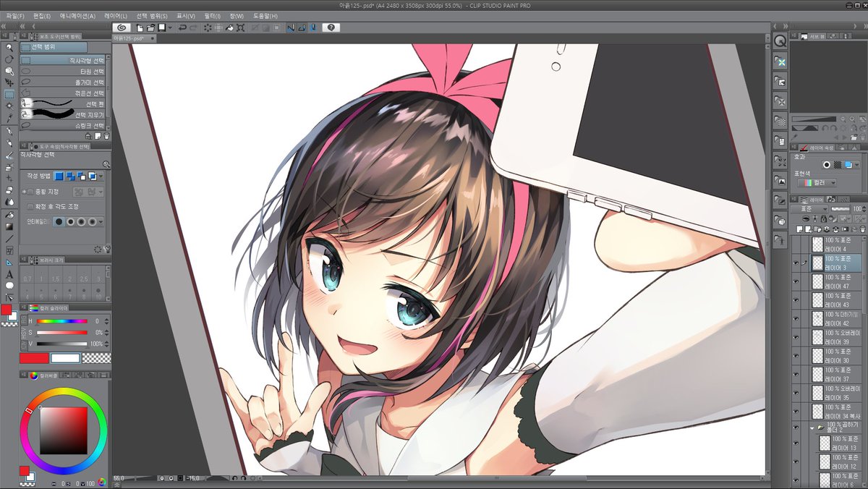This screenshot has height=489, width=868.
Task: Select 레이어 37 in the layer list
Action: pyautogui.click(x=835, y=375)
